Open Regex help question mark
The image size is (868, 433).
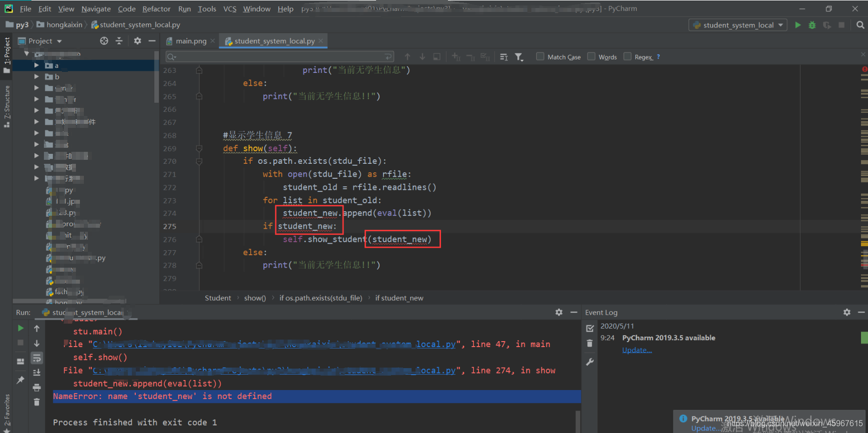658,57
